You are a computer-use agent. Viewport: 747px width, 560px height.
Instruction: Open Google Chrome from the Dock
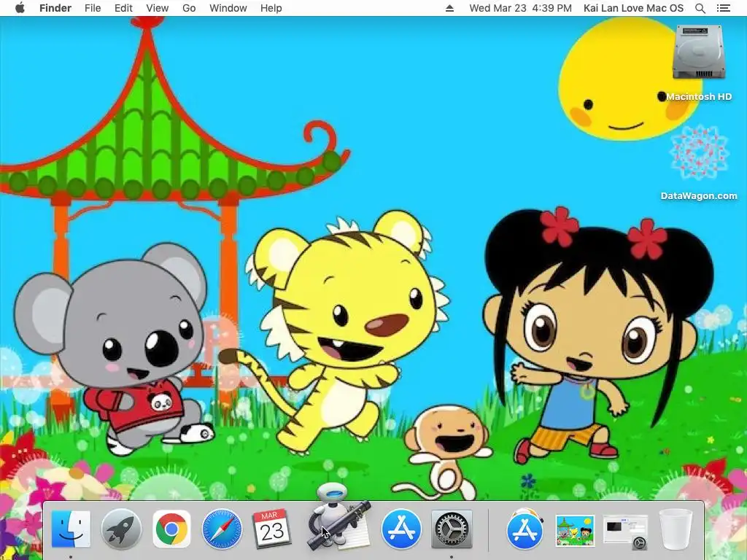pyautogui.click(x=171, y=529)
